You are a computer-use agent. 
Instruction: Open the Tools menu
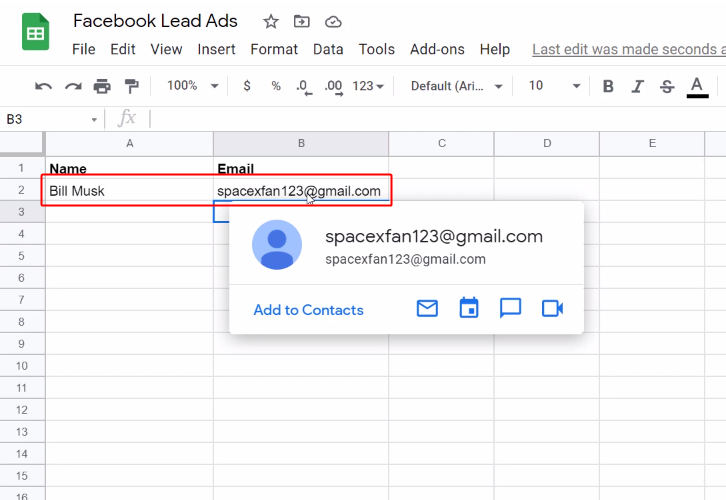(377, 49)
